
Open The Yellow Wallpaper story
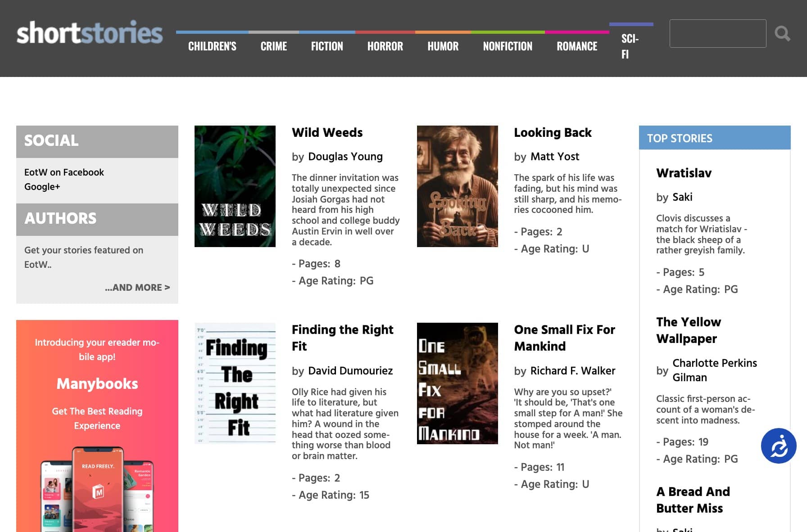(x=688, y=330)
